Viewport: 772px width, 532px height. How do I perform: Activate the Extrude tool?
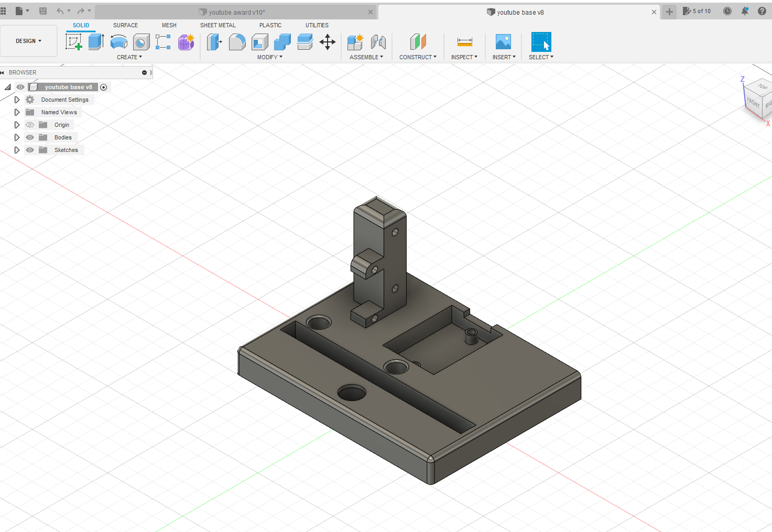coord(96,42)
